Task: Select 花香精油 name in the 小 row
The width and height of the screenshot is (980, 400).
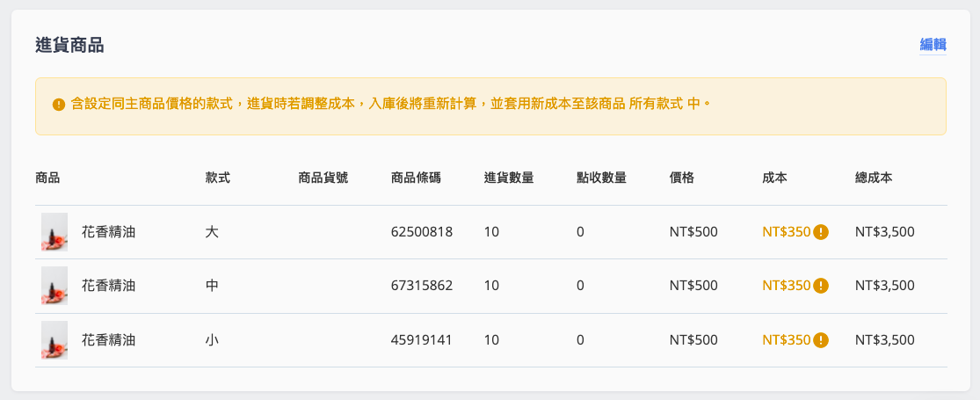Action: click(108, 340)
